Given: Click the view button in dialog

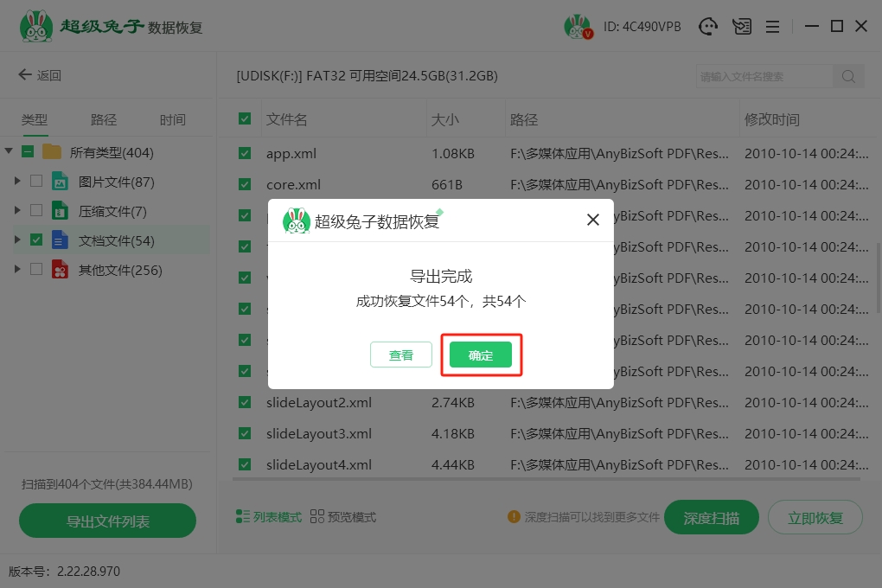Looking at the screenshot, I should pos(401,355).
